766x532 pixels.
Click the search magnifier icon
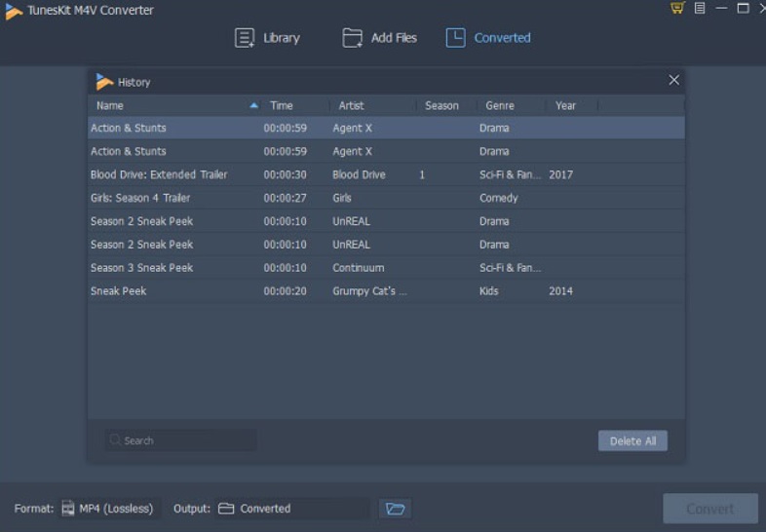pyautogui.click(x=115, y=439)
